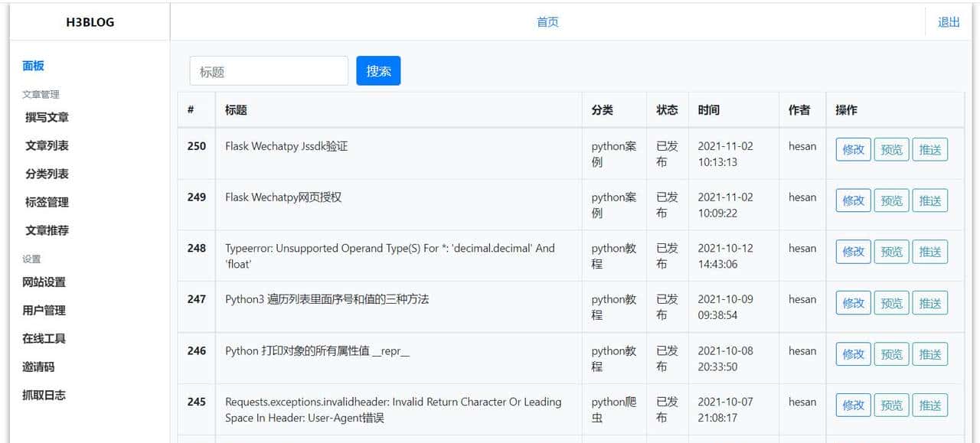This screenshot has width=980, height=443.
Task: View the 邀请码 page
Action: (x=39, y=366)
